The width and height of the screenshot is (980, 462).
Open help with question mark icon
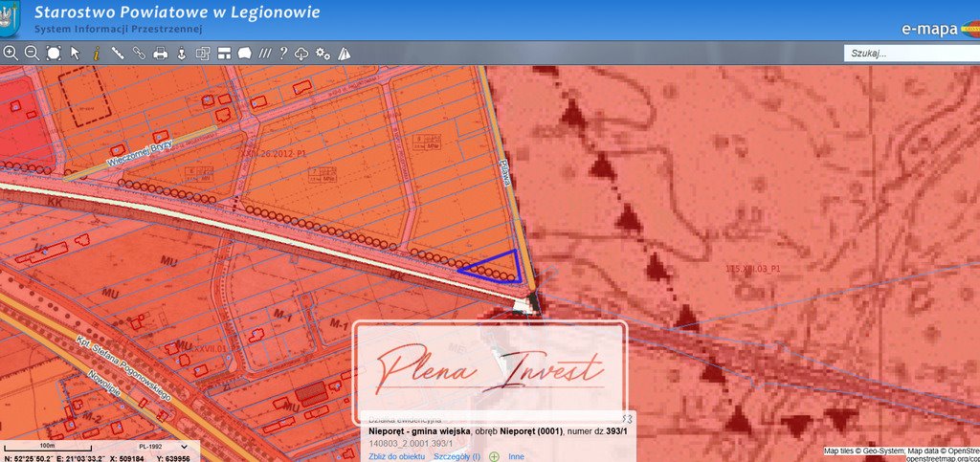283,54
